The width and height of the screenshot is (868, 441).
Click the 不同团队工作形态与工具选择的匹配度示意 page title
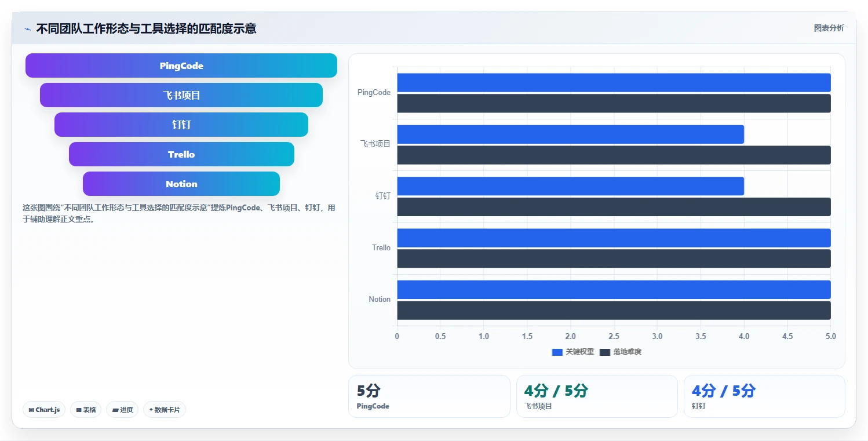[x=146, y=28]
